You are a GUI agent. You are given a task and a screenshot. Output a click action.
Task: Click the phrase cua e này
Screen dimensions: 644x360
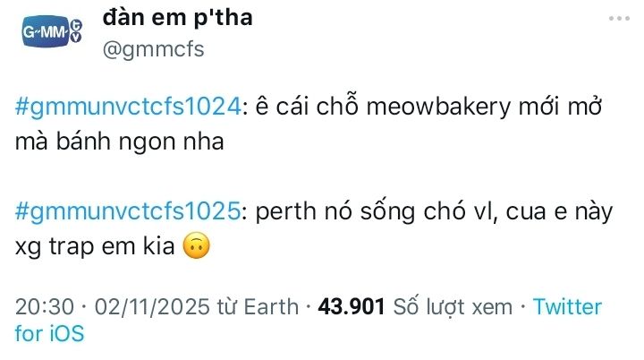tap(549, 211)
